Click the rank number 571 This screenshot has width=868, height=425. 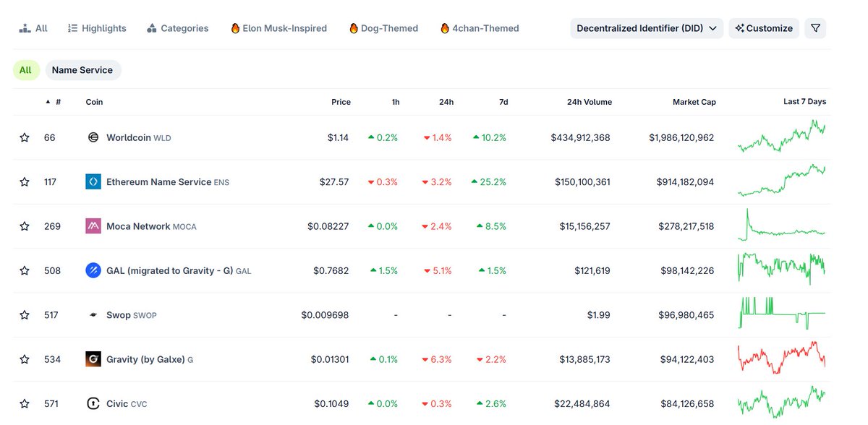click(51, 404)
